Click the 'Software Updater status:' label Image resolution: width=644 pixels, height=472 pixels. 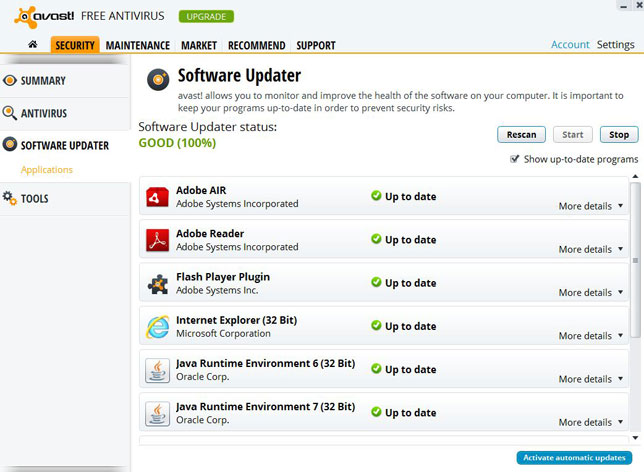coord(208,127)
